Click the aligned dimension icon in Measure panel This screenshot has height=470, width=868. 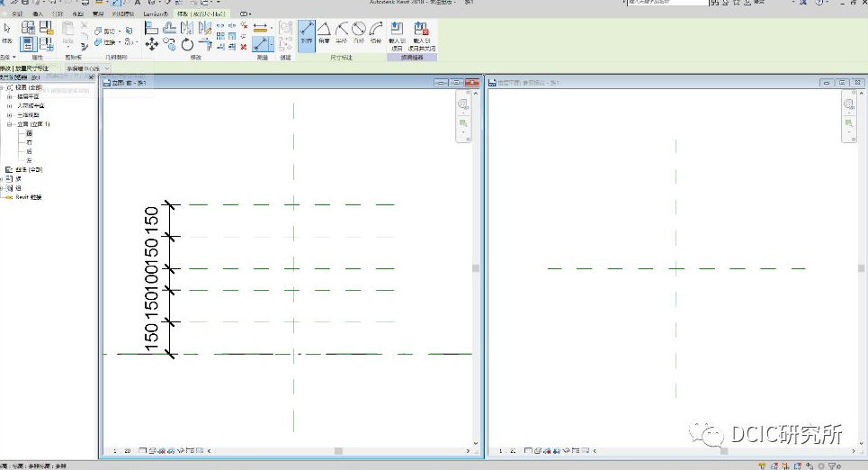pyautogui.click(x=261, y=44)
